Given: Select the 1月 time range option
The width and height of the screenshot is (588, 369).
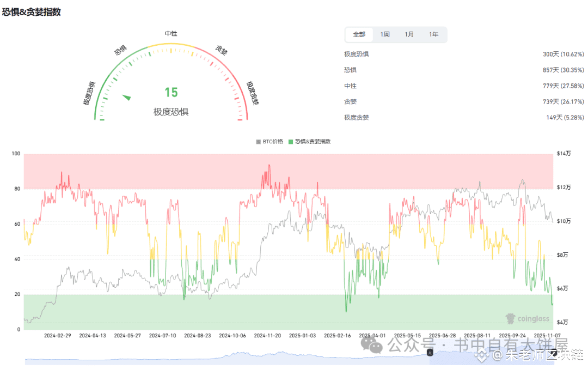Looking at the screenshot, I should pos(409,34).
